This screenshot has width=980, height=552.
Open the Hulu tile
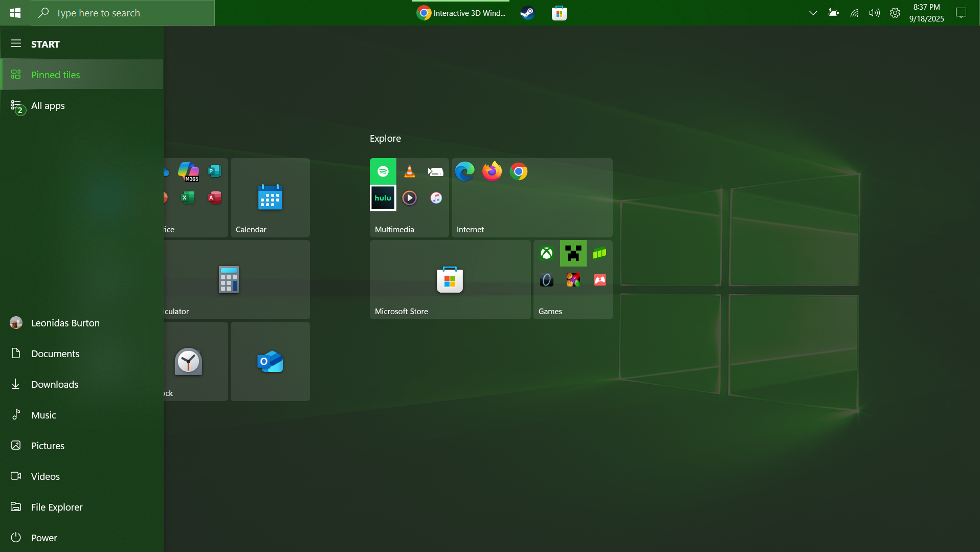pyautogui.click(x=383, y=198)
